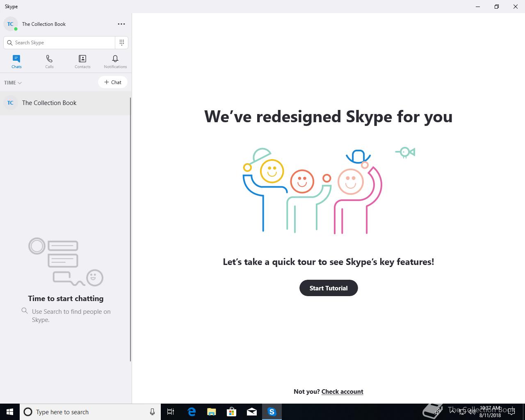Follow the Check account link

pyautogui.click(x=342, y=392)
